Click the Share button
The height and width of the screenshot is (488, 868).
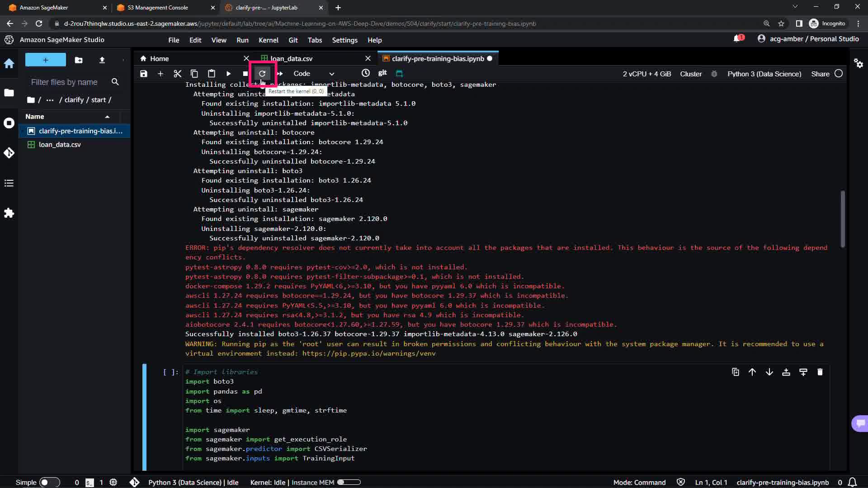coord(820,74)
